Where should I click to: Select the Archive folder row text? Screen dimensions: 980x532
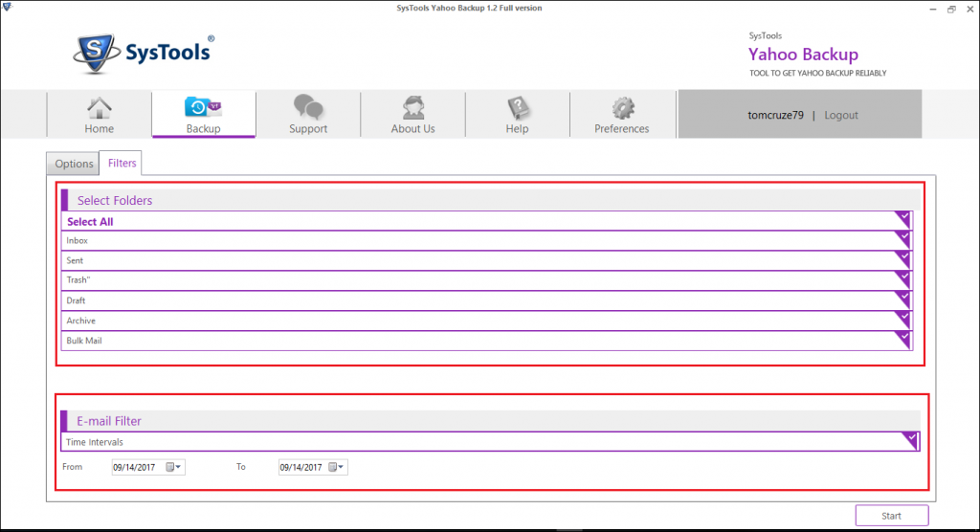pyautogui.click(x=80, y=321)
